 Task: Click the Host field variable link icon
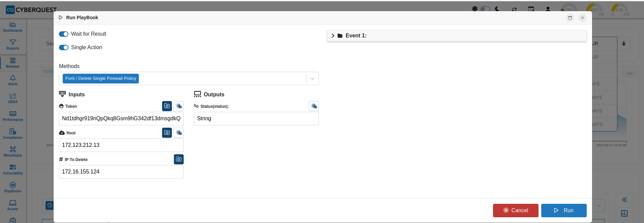point(179,133)
